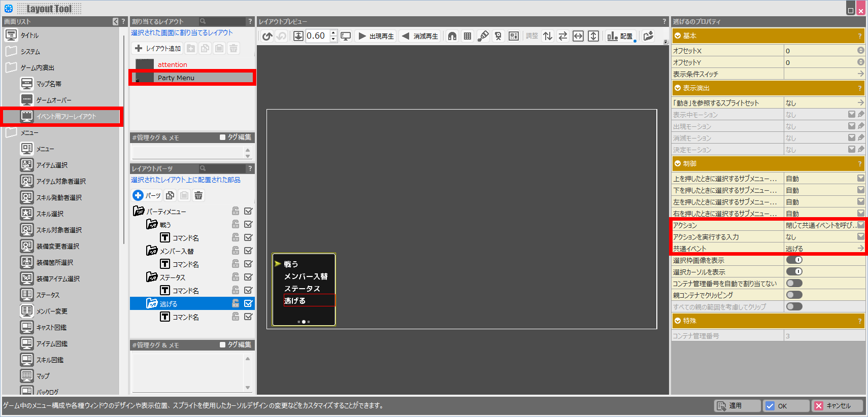868x417 pixels.
Task: Play the 消滅再生 disappear animation
Action: point(420,36)
